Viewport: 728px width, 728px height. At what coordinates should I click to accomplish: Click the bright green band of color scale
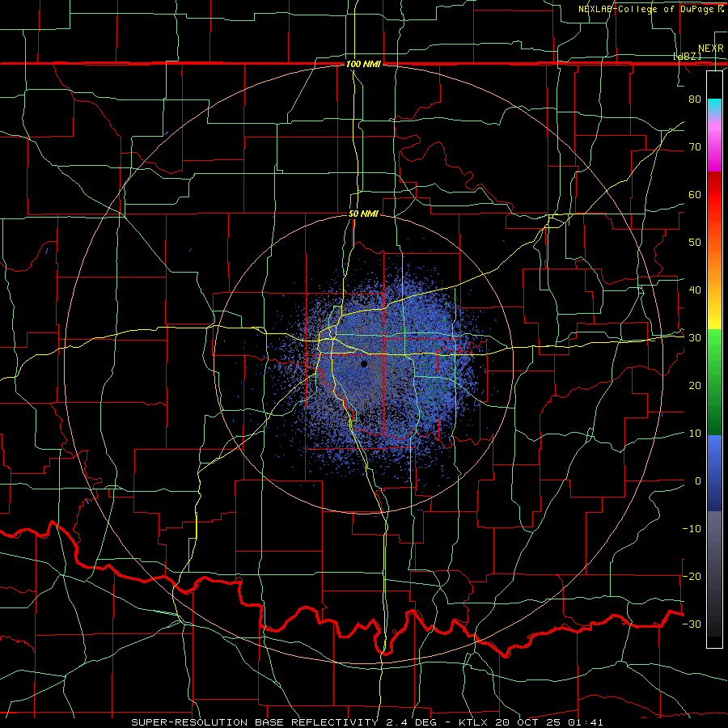pyautogui.click(x=714, y=343)
